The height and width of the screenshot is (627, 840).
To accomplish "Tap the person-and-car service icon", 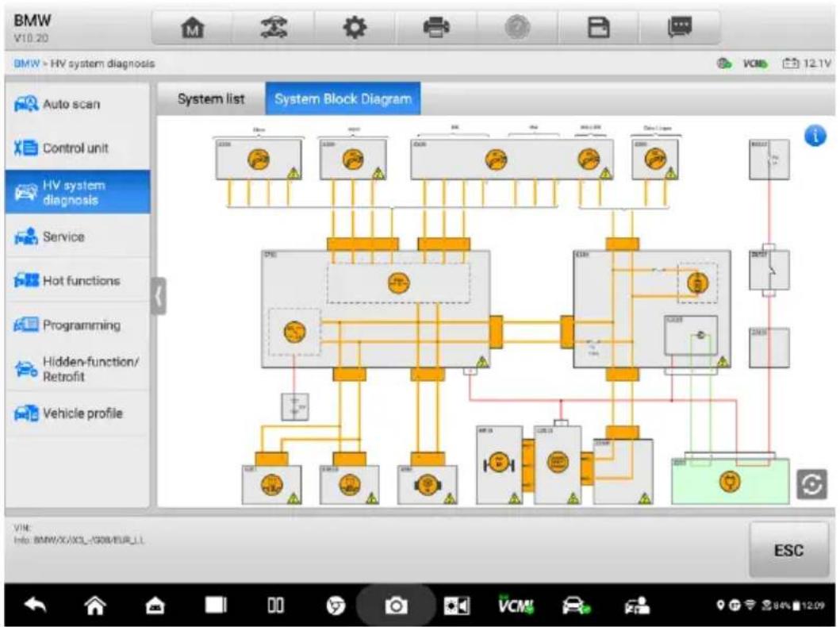I will coord(638,606).
